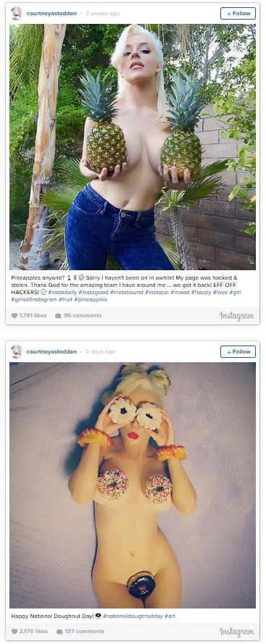Open the #girlsofinstagram hashtag
Image resolution: width=266 pixels, height=644 pixels.
click(34, 299)
